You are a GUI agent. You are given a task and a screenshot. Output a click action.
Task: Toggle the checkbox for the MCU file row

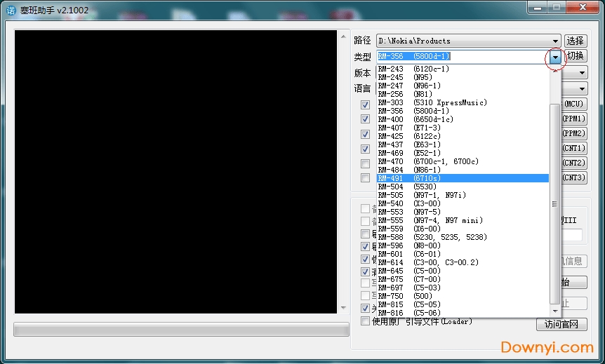(365, 105)
